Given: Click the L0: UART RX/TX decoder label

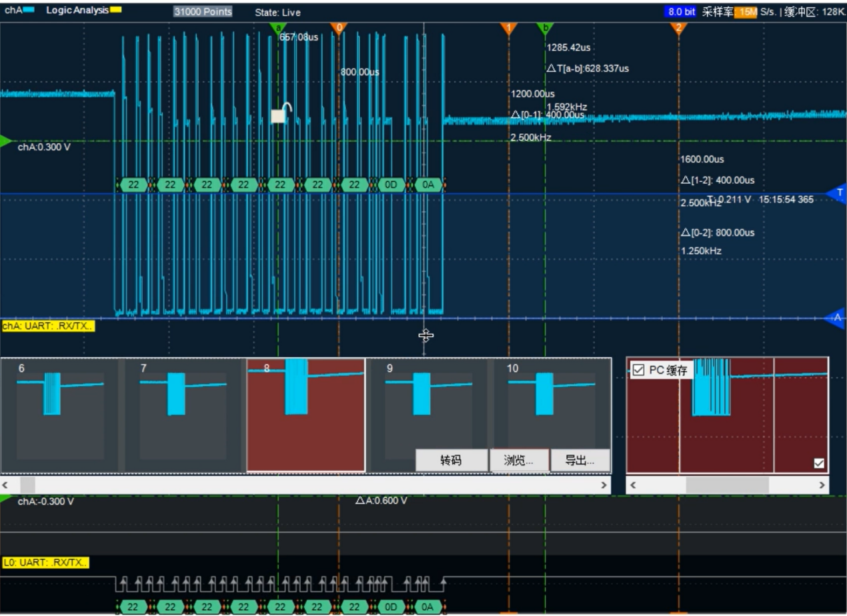Looking at the screenshot, I should tap(46, 563).
